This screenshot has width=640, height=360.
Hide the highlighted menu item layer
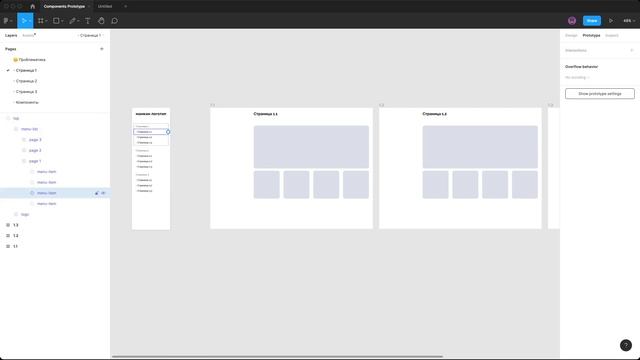click(104, 193)
